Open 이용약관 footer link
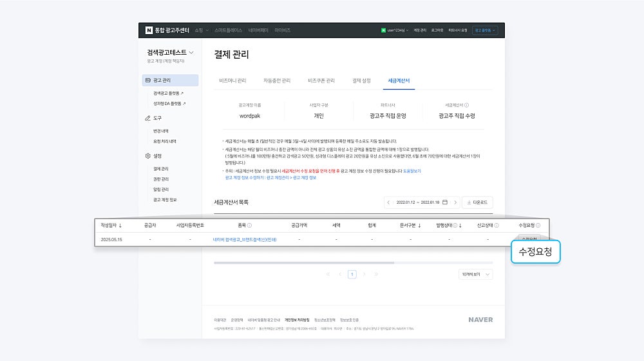This screenshot has width=644, height=361. [x=220, y=320]
